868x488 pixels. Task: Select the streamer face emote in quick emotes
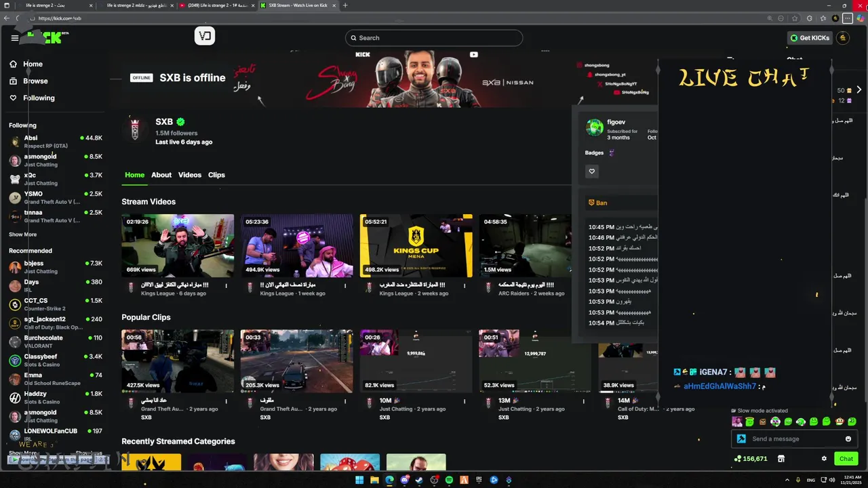point(737,422)
